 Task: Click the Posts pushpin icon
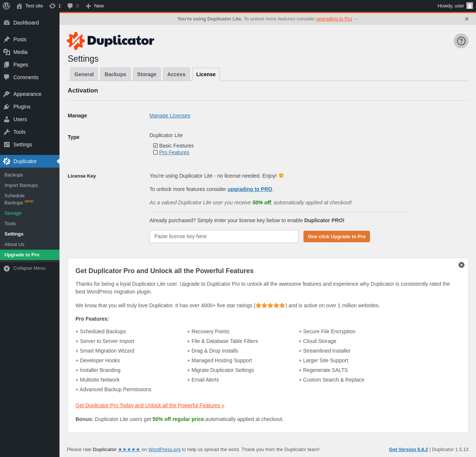(x=7, y=39)
